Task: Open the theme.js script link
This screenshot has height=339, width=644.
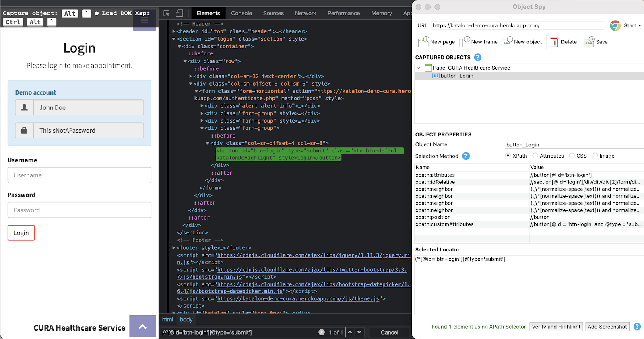Action: [x=298, y=299]
